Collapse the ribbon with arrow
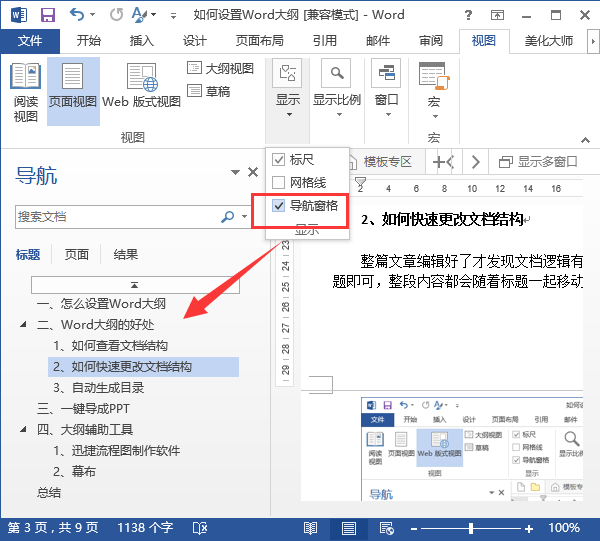Screen dimensions: 600x541 click(x=585, y=140)
